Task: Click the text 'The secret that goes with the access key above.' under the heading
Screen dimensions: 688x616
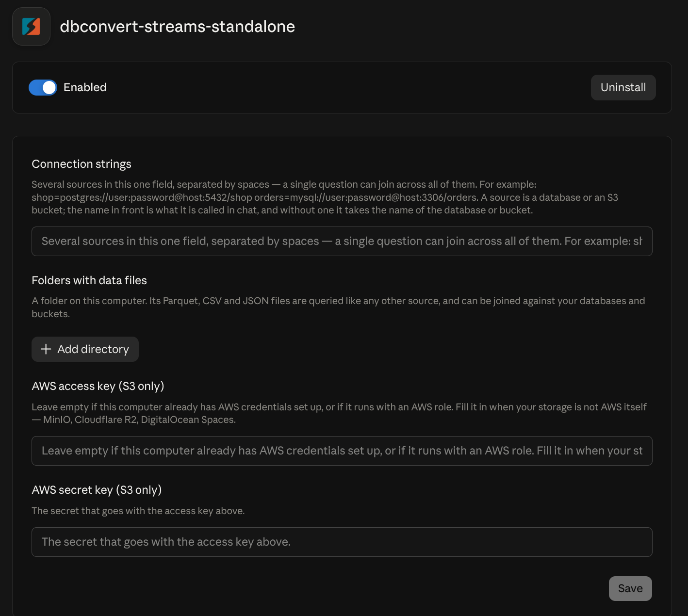Action: (138, 511)
